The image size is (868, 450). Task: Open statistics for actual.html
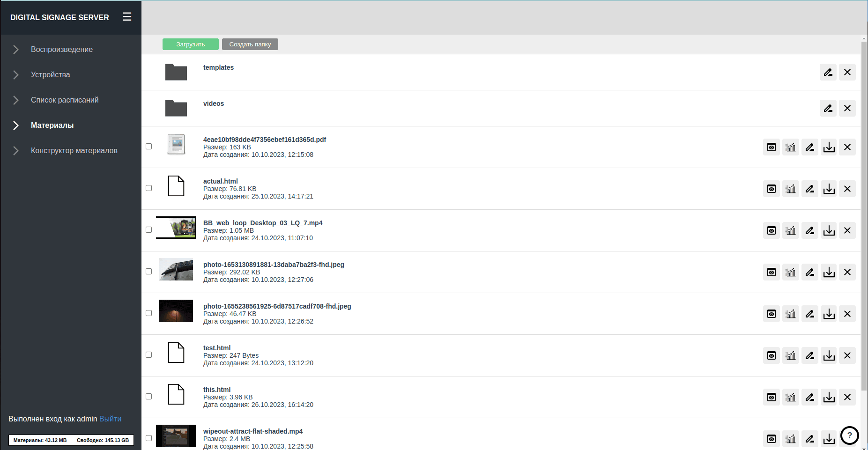[790, 189]
